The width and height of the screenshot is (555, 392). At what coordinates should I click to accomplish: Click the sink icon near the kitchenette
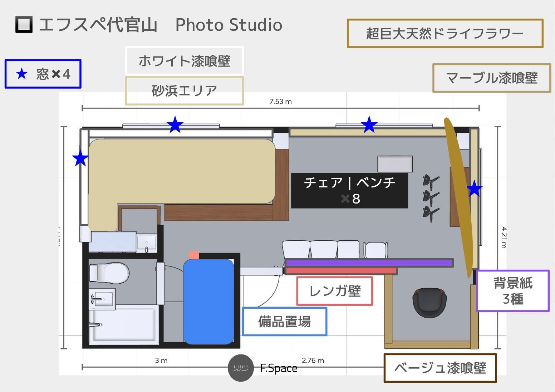pyautogui.click(x=147, y=242)
